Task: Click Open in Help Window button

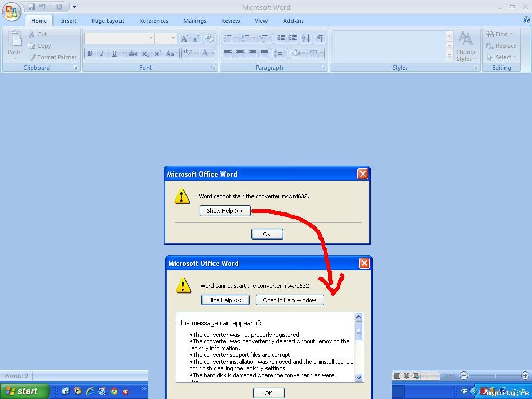Action: click(x=289, y=300)
